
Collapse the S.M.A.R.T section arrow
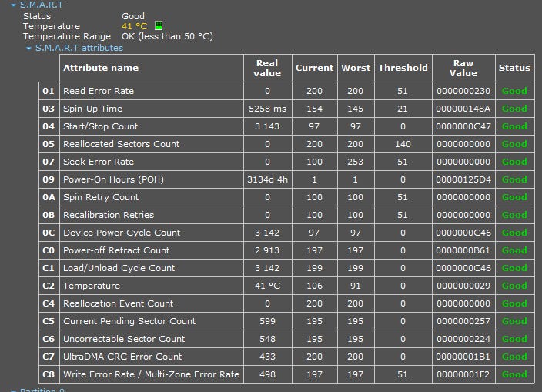(14, 5)
